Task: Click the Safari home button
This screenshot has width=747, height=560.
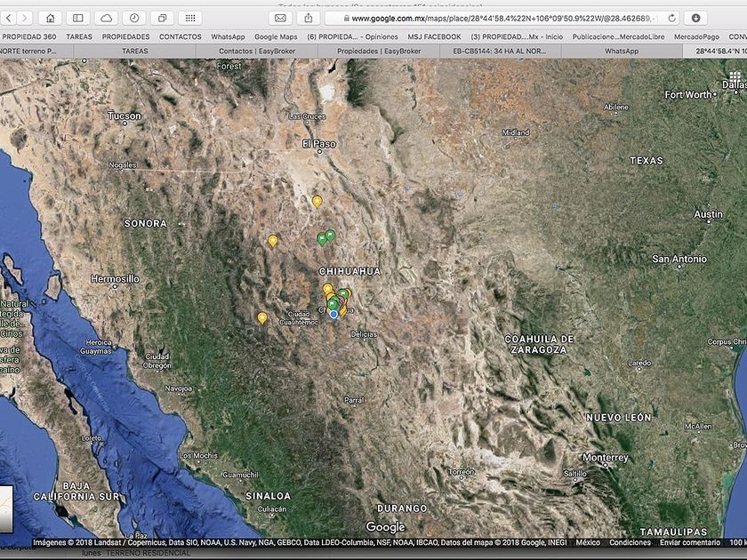Action: click(50, 18)
